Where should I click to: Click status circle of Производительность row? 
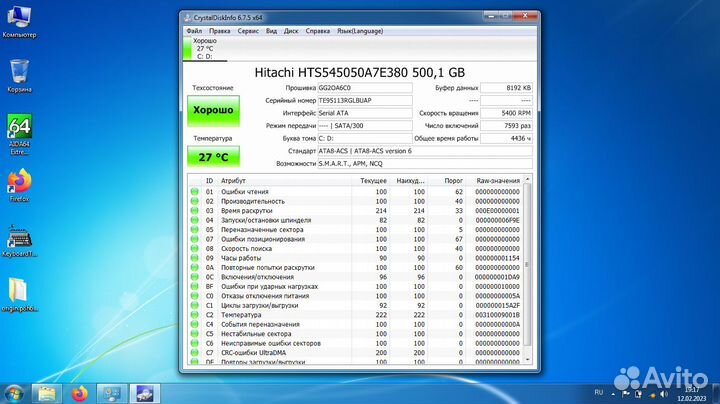[195, 202]
